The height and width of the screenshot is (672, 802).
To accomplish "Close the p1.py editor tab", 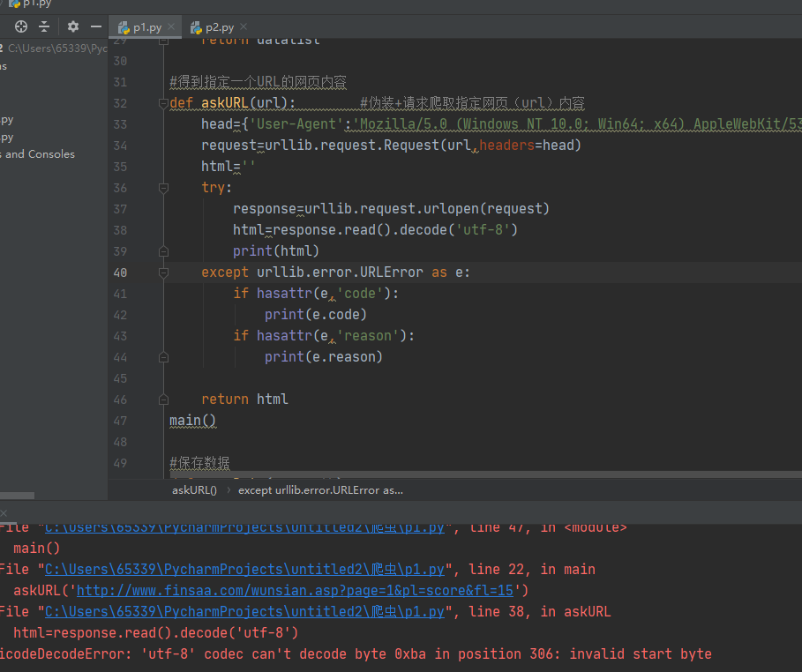I will [171, 27].
